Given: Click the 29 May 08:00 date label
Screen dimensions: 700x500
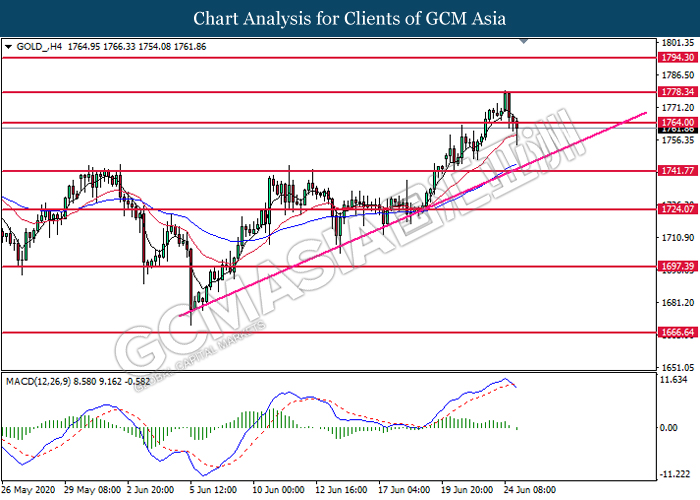Looking at the screenshot, I should (x=92, y=490).
